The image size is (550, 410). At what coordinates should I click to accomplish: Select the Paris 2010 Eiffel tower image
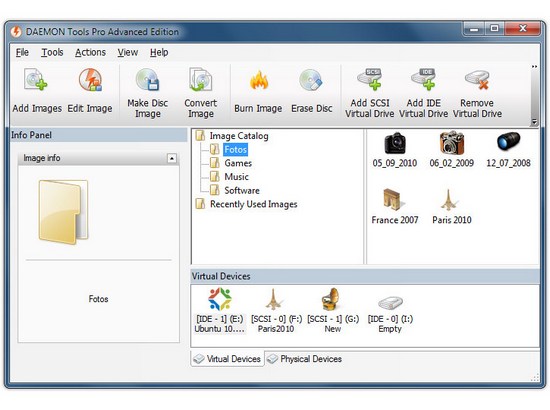click(x=452, y=206)
